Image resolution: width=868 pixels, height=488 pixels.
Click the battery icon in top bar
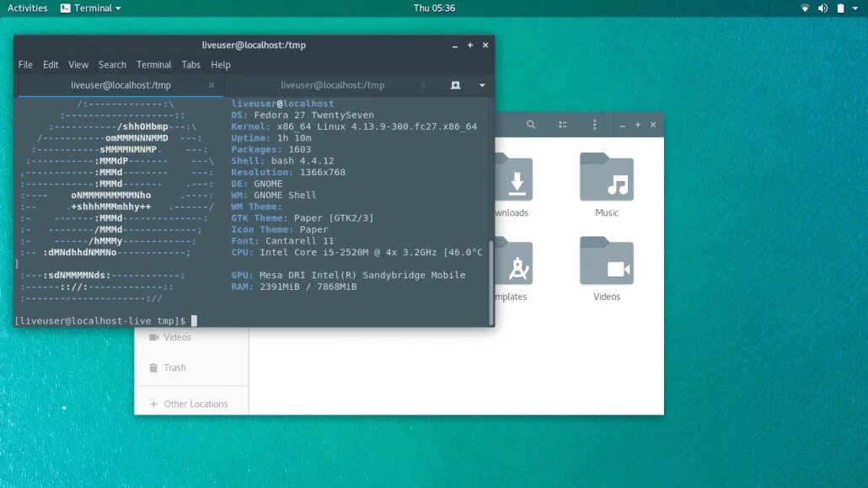click(x=840, y=8)
